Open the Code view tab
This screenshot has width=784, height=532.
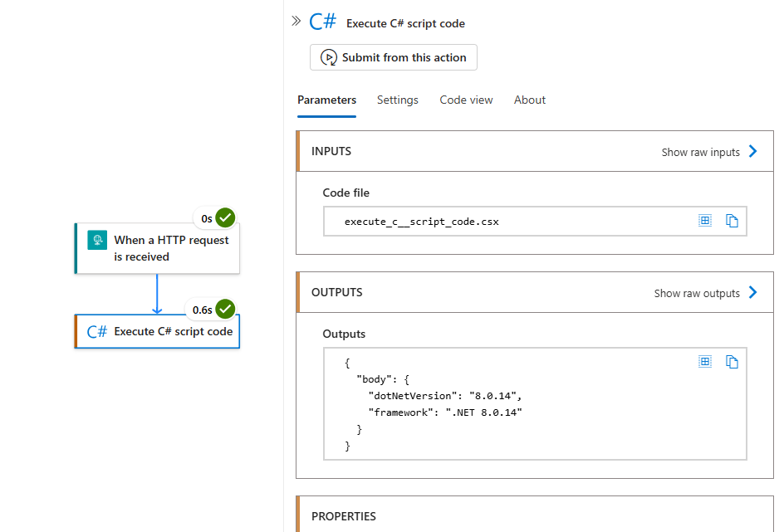click(466, 100)
